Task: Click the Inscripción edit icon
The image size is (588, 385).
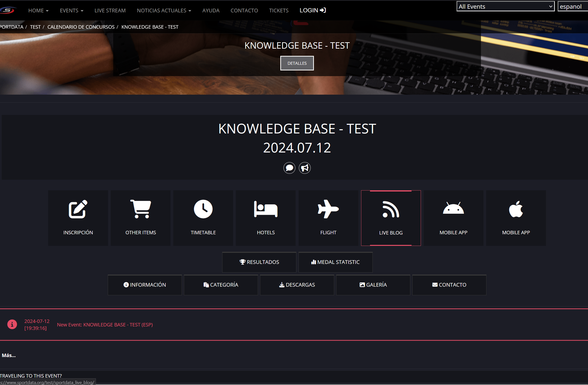Action: pyautogui.click(x=78, y=209)
